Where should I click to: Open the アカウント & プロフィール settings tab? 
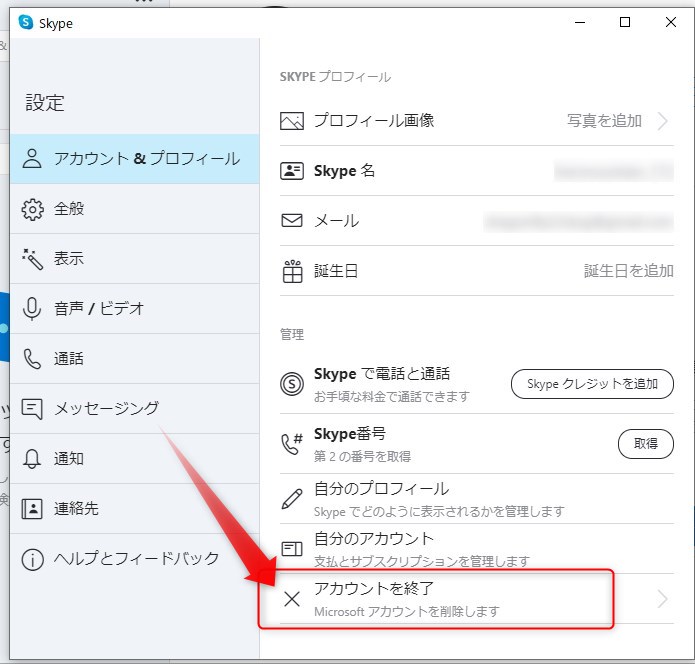coord(135,159)
